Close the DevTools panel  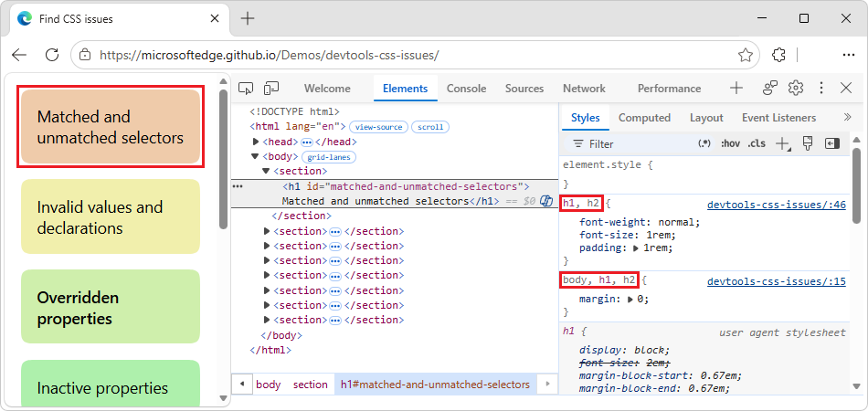point(846,88)
